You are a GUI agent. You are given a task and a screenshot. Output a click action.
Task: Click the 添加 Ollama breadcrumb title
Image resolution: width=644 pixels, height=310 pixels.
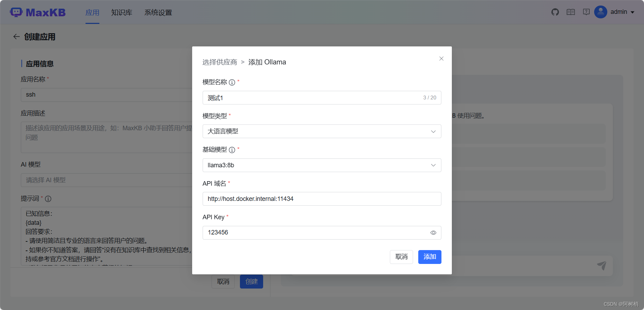tap(267, 62)
